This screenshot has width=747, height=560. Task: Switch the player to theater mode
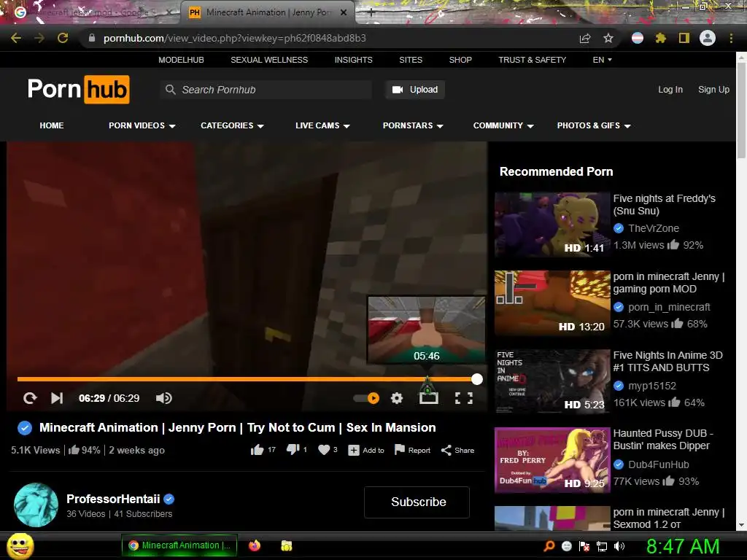pos(428,398)
